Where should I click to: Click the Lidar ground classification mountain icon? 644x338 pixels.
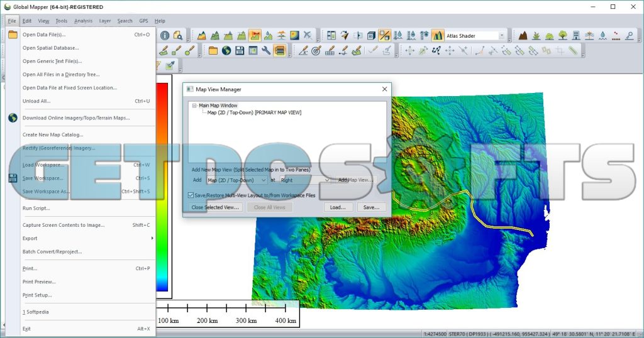click(523, 36)
